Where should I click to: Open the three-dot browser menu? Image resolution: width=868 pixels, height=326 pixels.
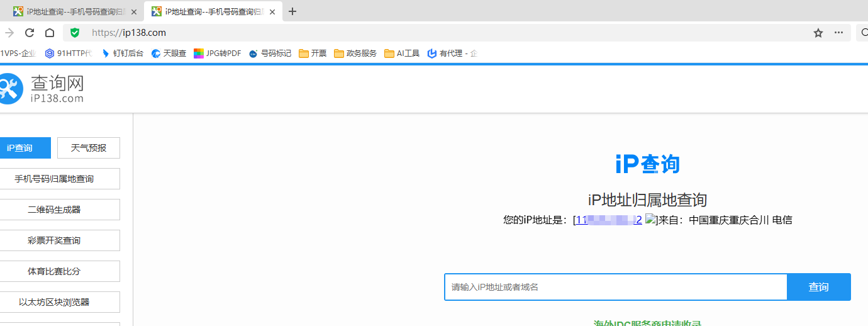pyautogui.click(x=838, y=33)
